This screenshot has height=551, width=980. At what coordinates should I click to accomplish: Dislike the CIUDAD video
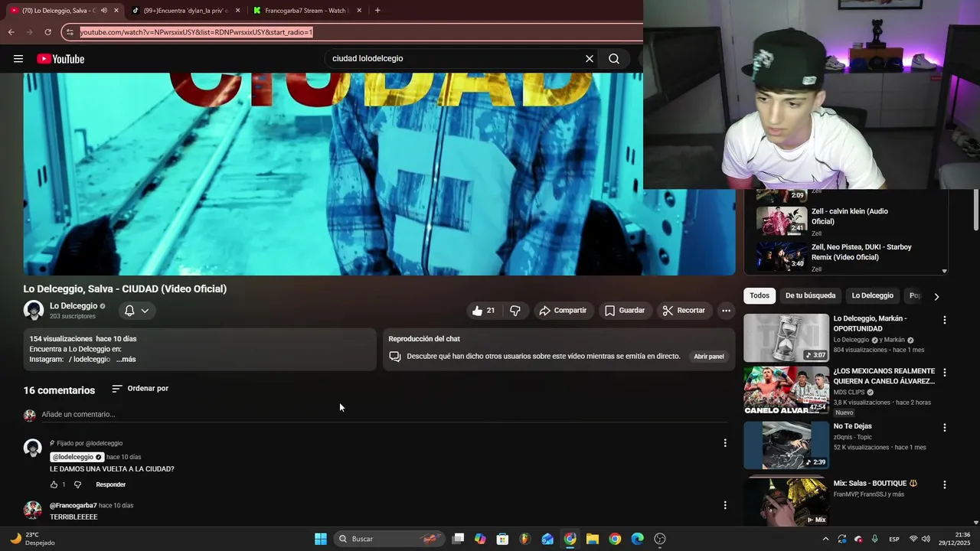pos(515,311)
